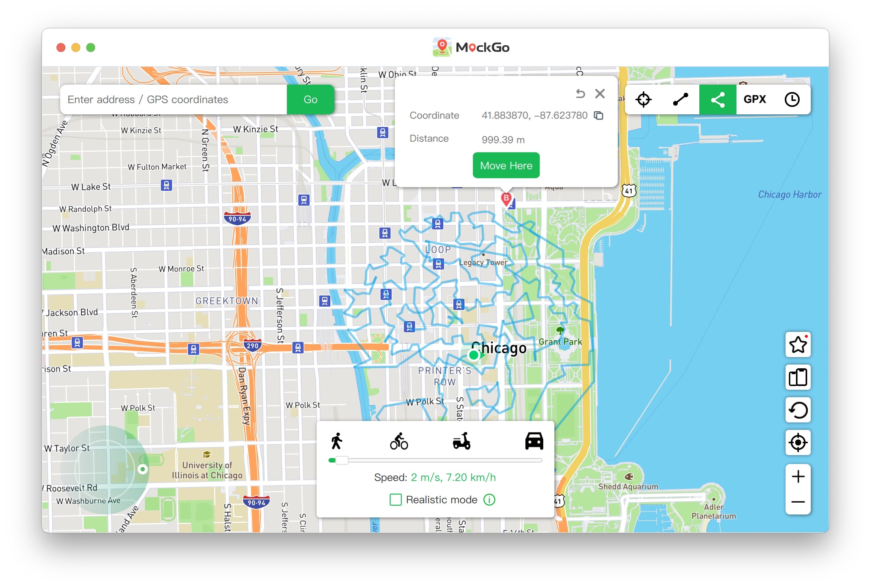The width and height of the screenshot is (871, 588).
Task: Select the one-stop route mode icon
Action: click(680, 99)
